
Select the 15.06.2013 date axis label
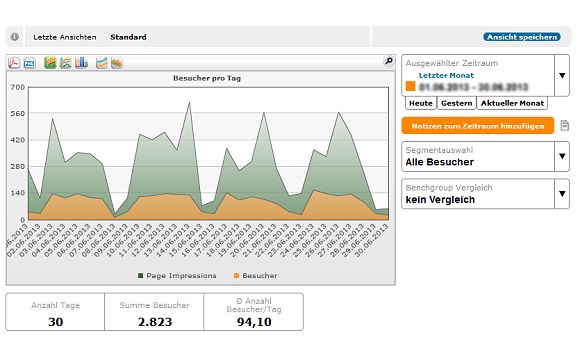click(x=185, y=240)
